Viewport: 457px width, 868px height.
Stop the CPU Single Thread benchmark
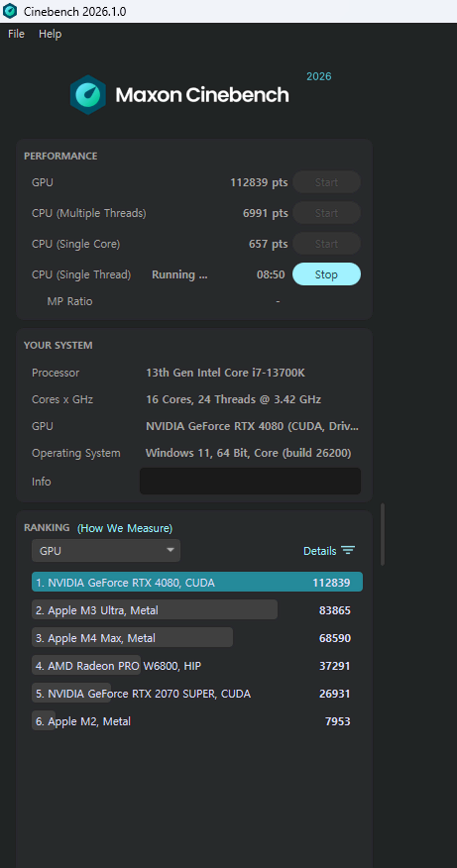pyautogui.click(x=326, y=274)
